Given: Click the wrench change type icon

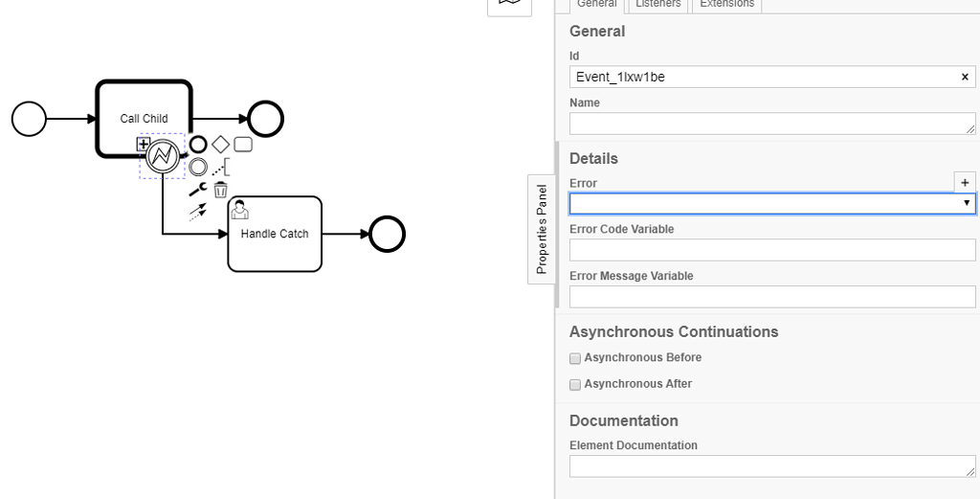Looking at the screenshot, I should pos(198,190).
